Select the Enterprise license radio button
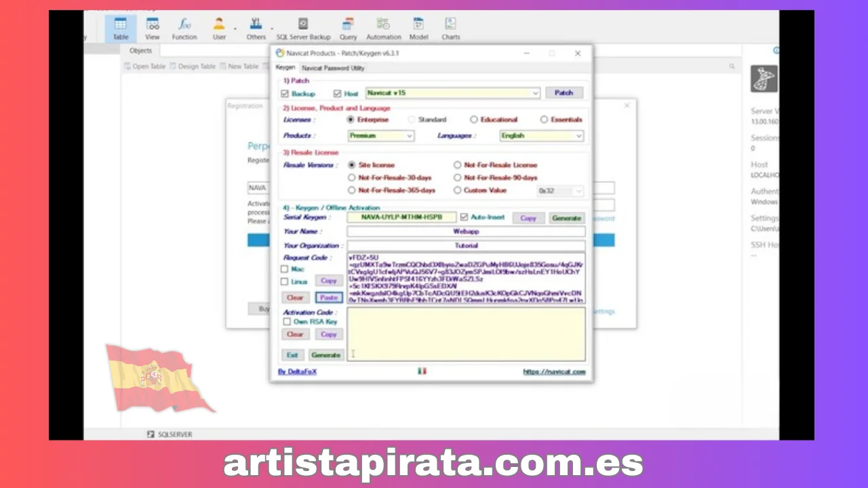 (x=351, y=119)
